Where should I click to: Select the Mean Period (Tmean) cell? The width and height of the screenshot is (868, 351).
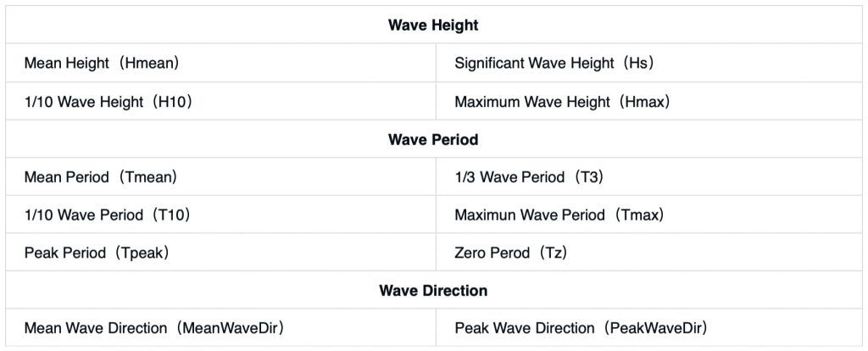coord(100,177)
